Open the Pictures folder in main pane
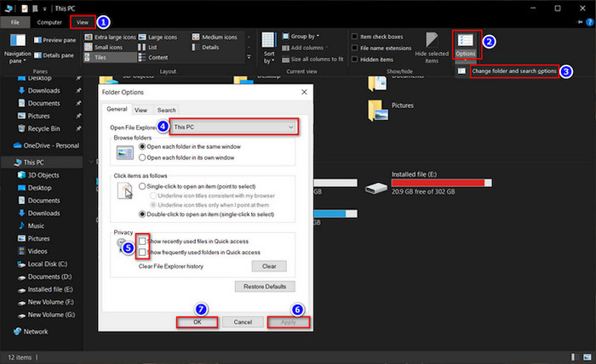 391,111
